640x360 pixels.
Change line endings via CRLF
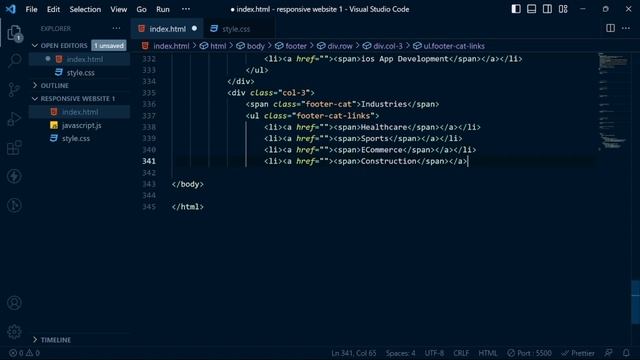pos(461,353)
